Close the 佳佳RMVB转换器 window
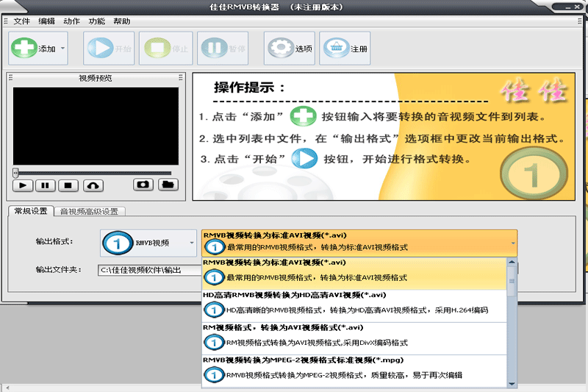Image resolution: width=588 pixels, height=392 pixels. pos(578,7)
